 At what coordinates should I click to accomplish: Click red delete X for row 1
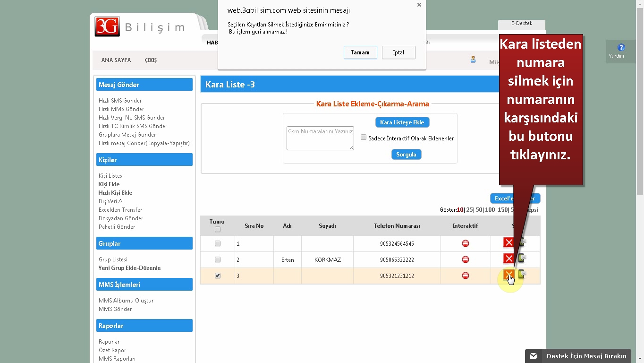point(508,243)
